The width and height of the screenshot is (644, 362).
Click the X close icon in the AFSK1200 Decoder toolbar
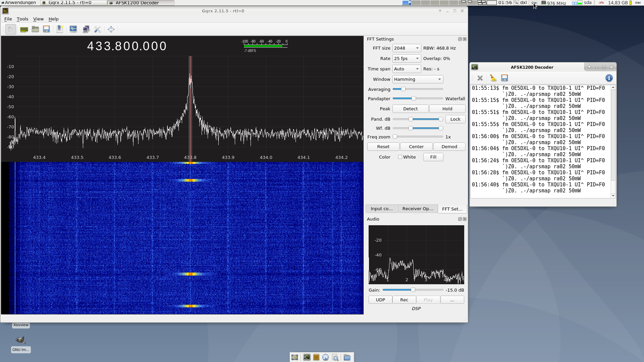tap(480, 78)
